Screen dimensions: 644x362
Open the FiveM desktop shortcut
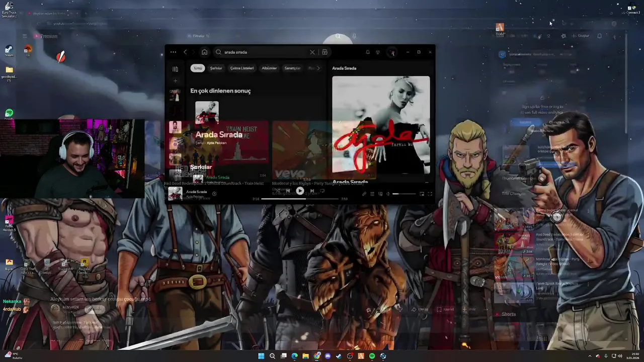coord(500,29)
